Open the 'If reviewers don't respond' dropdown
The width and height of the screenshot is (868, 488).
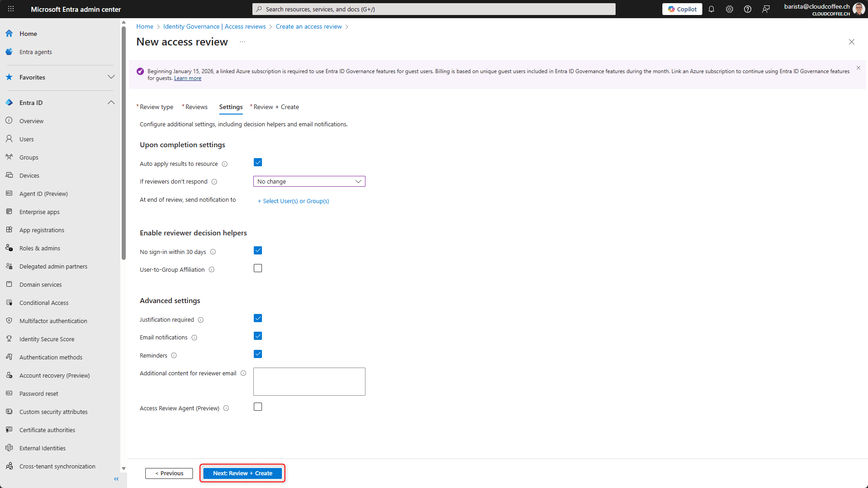pos(309,182)
